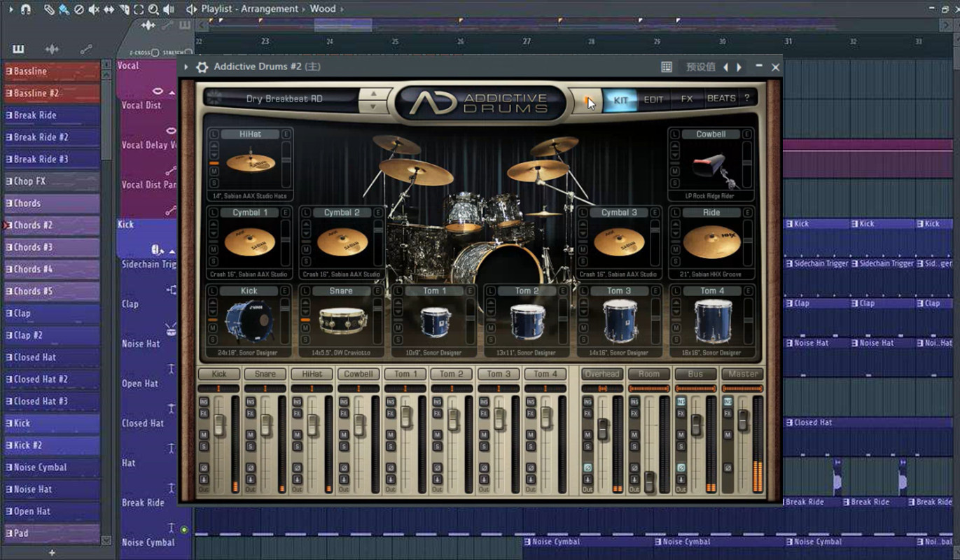The image size is (960, 560).
Task: Expand the arrow after Wood in playlist title
Action: click(x=342, y=9)
